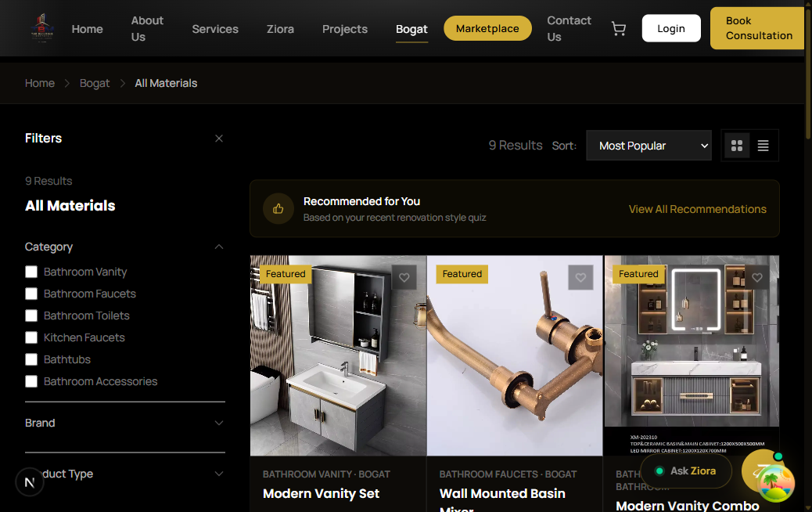812x512 pixels.
Task: Check the Bathtubs category
Action: 31,359
